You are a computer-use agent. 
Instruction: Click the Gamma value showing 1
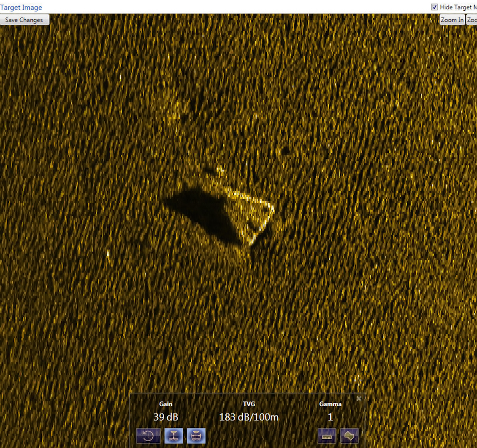331,417
